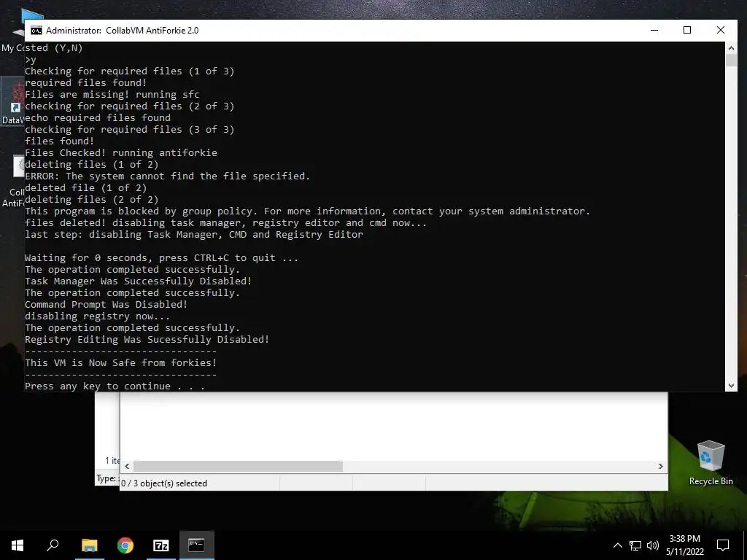Launch Google Chrome from taskbar
This screenshot has width=747, height=560.
click(125, 545)
